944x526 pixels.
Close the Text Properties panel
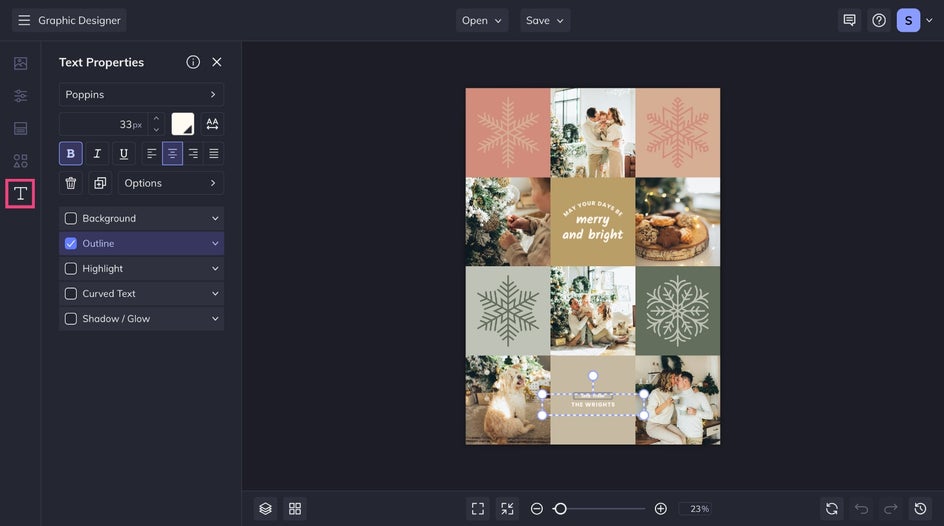217,62
